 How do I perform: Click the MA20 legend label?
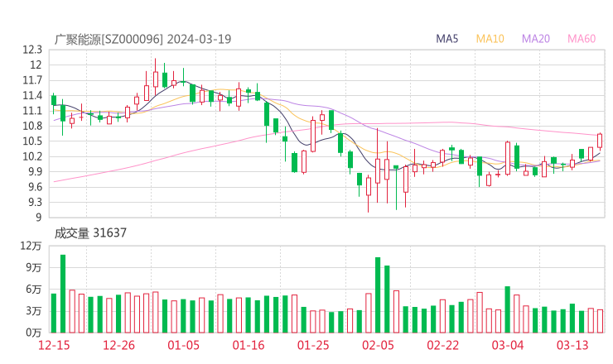click(536, 39)
